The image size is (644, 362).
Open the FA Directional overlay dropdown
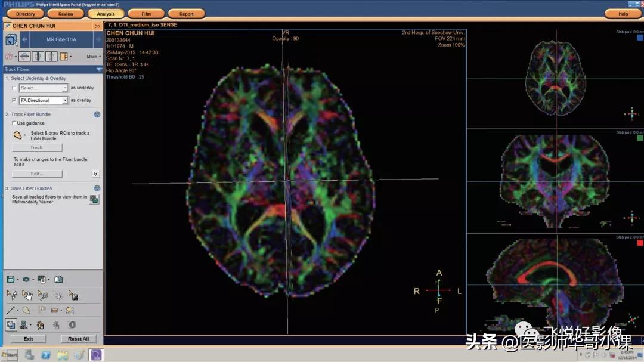click(65, 101)
